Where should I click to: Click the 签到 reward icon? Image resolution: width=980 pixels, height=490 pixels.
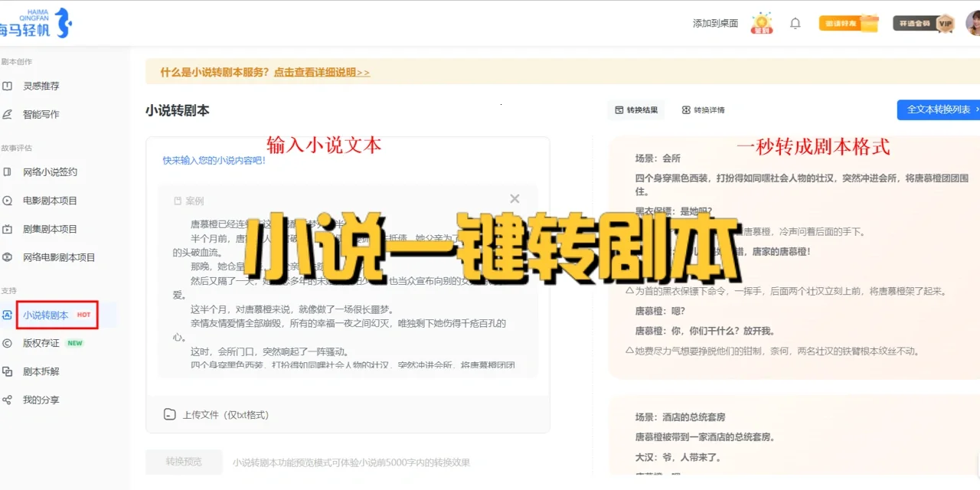(x=761, y=22)
